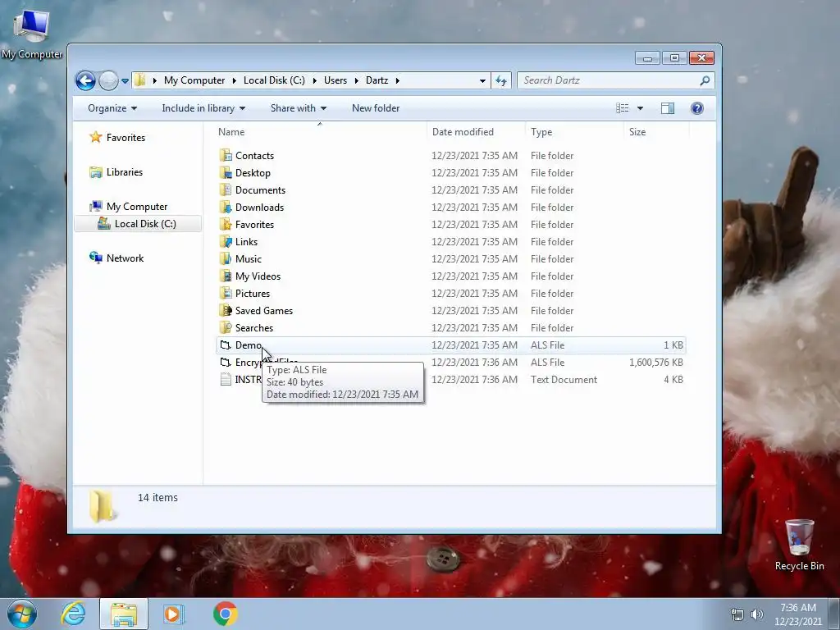
Task: Create a New folder
Action: 376,108
